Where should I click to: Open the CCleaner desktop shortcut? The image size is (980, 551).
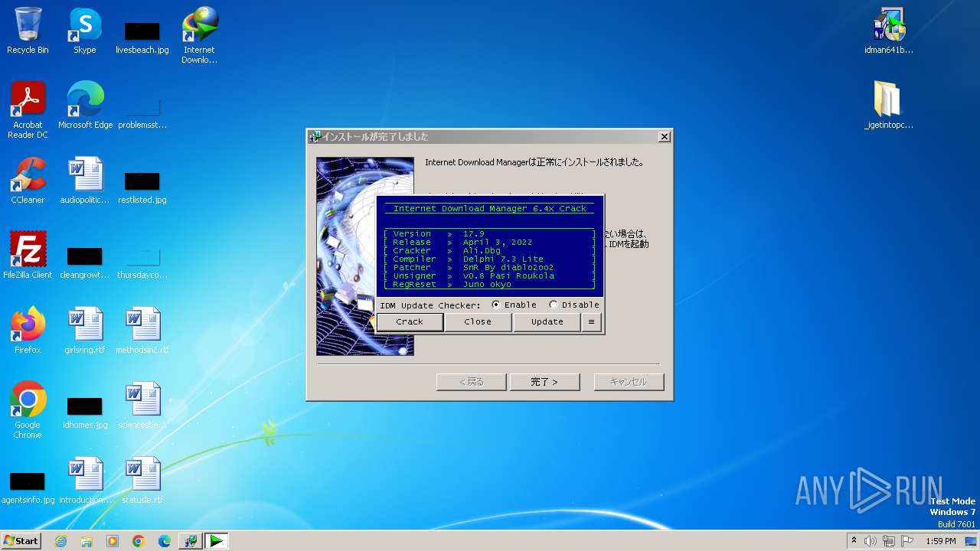pos(28,181)
